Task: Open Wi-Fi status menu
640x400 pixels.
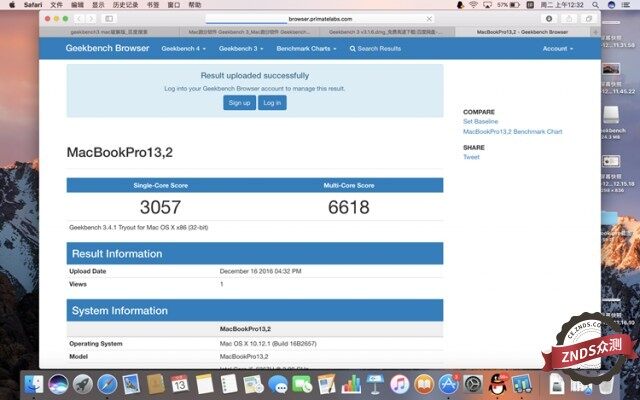Action: tap(473, 5)
